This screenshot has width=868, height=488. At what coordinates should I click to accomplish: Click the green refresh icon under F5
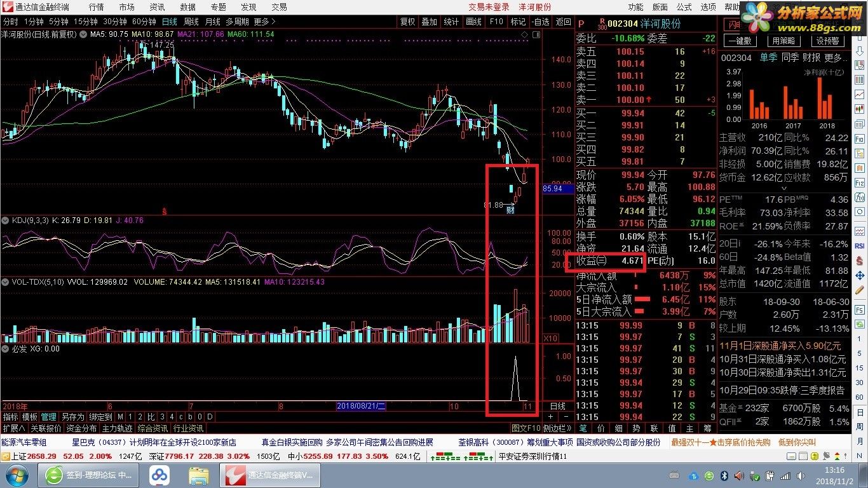(860, 324)
